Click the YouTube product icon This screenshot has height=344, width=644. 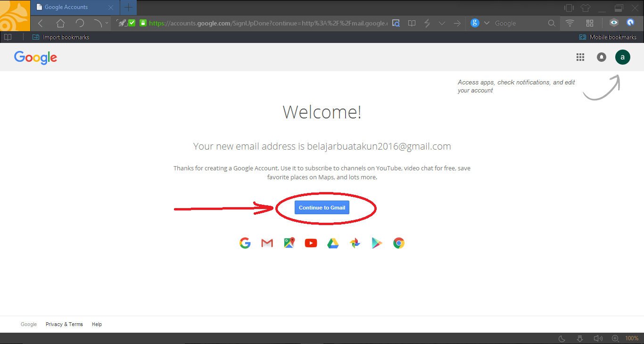[311, 243]
